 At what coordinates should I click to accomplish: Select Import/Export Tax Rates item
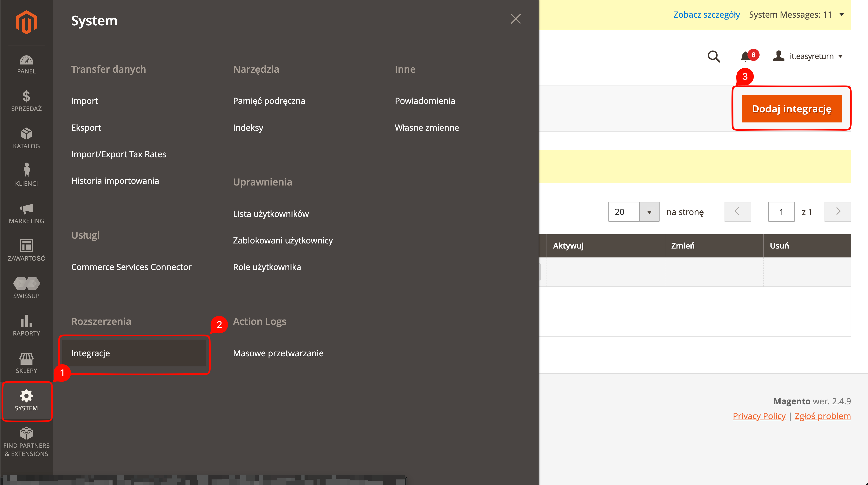pyautogui.click(x=119, y=154)
